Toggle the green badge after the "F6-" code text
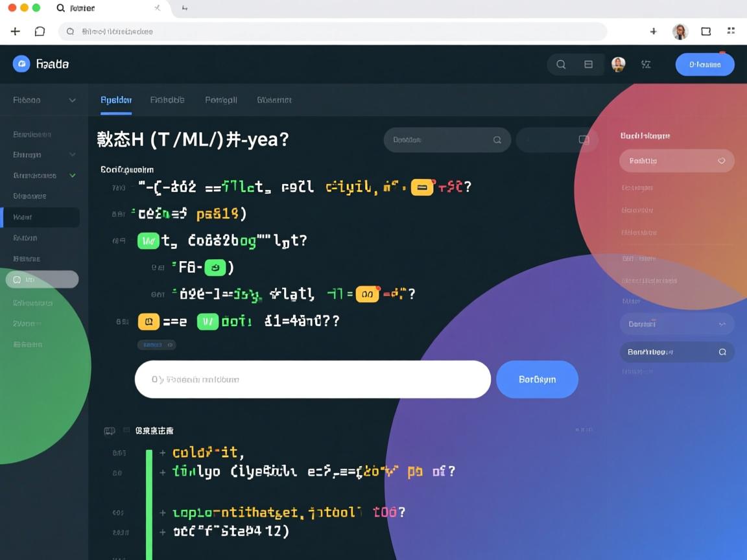Screen dimensions: 747x560 pyautogui.click(x=215, y=267)
